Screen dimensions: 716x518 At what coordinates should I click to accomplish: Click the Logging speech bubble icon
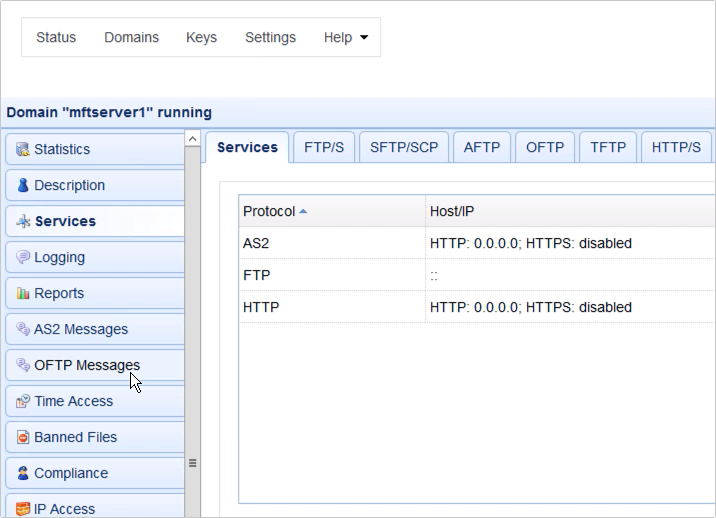click(23, 257)
